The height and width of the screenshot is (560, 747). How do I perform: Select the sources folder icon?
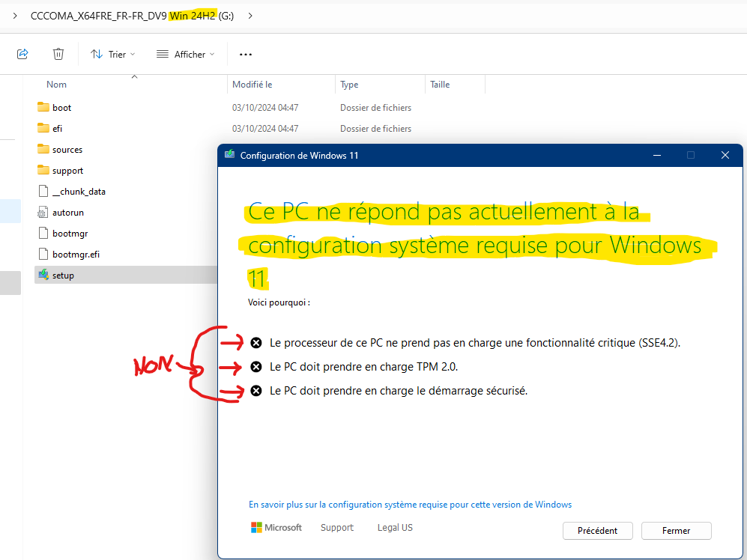tap(43, 149)
